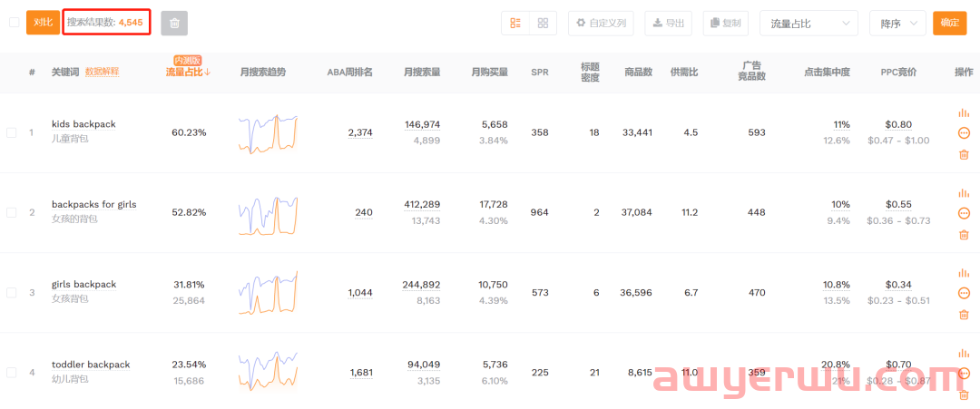Viewport: 980px width, 409px height.
Task: Delete the girls backpack keyword row
Action: point(964,315)
